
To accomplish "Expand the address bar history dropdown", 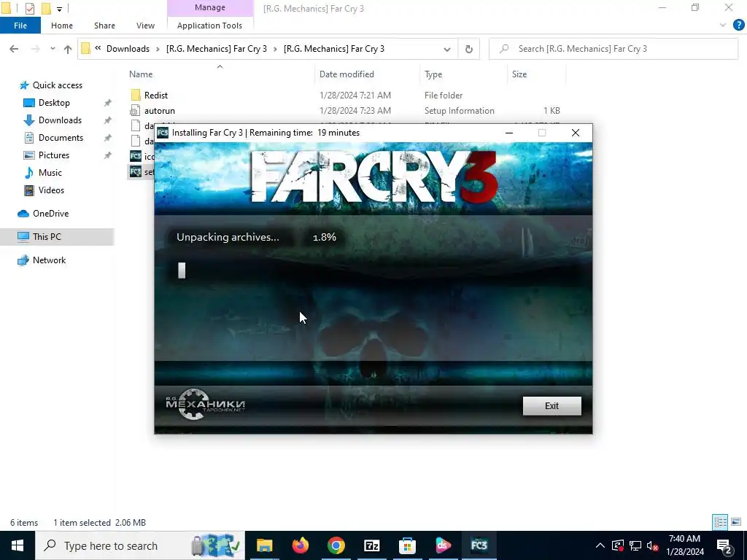I will (x=447, y=49).
